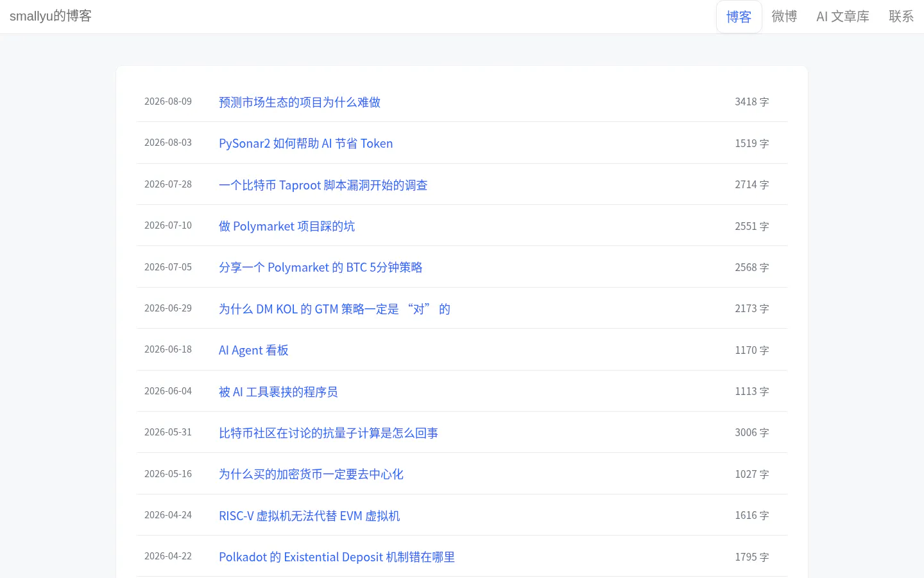Click the word count 3418 字
Image resolution: width=924 pixels, height=578 pixels.
(x=752, y=102)
